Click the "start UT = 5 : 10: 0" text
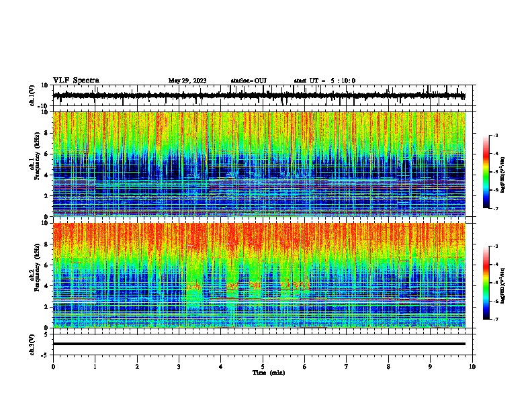This screenshot has width=532, height=411. point(324,81)
